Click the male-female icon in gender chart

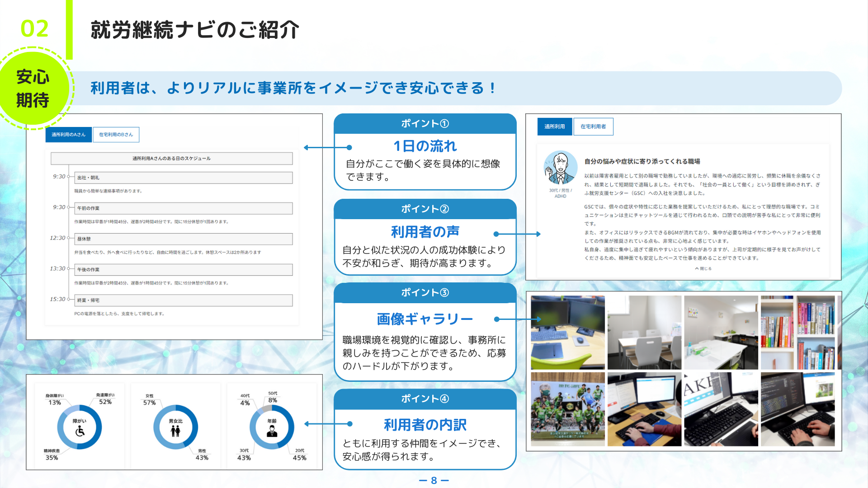coord(175,431)
